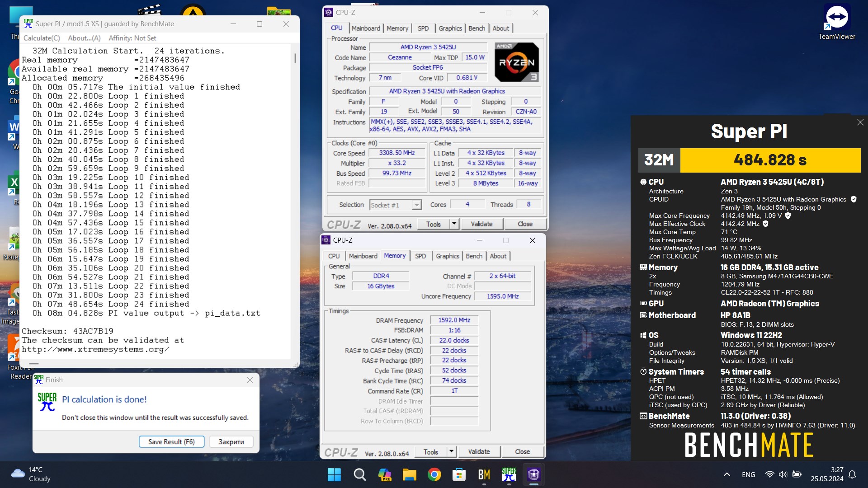Click top CPU-Z window title icon
This screenshot has height=488, width=868.
(329, 13)
